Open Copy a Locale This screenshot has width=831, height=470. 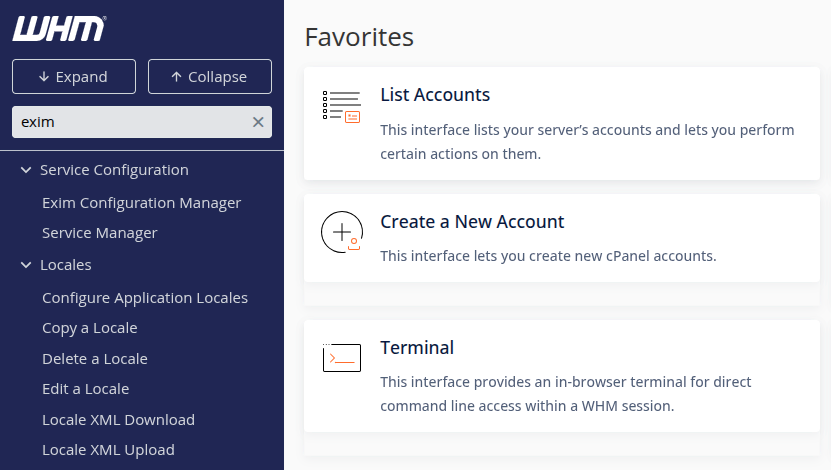coord(90,328)
